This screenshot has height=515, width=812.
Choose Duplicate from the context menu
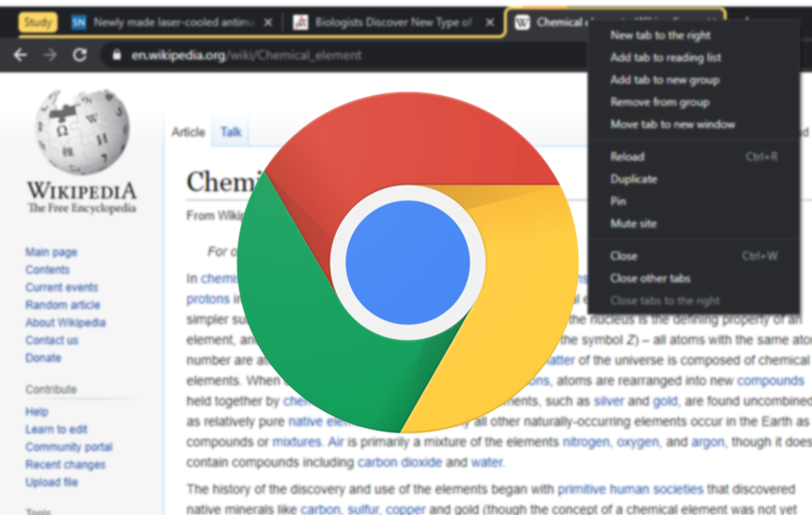694,179
